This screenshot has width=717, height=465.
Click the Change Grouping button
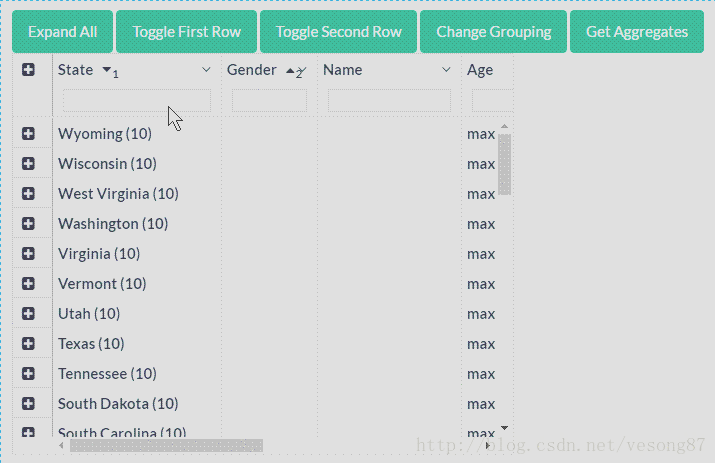(493, 32)
